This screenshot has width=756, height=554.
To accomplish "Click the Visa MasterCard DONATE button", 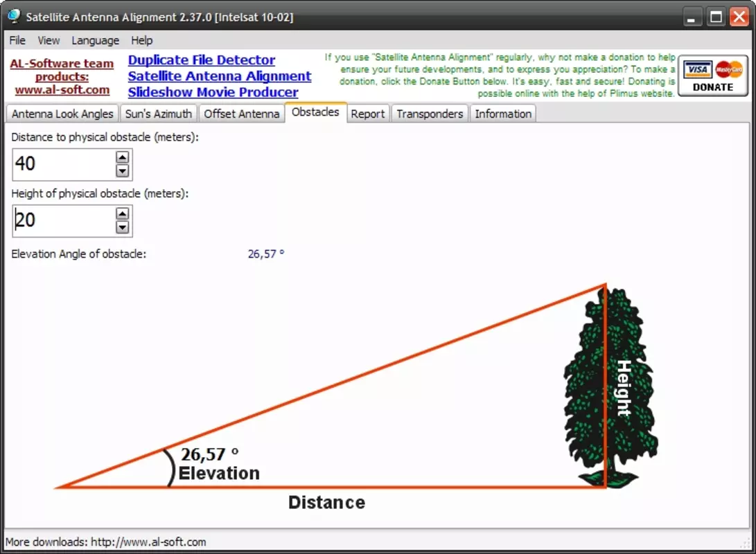I will pyautogui.click(x=712, y=76).
